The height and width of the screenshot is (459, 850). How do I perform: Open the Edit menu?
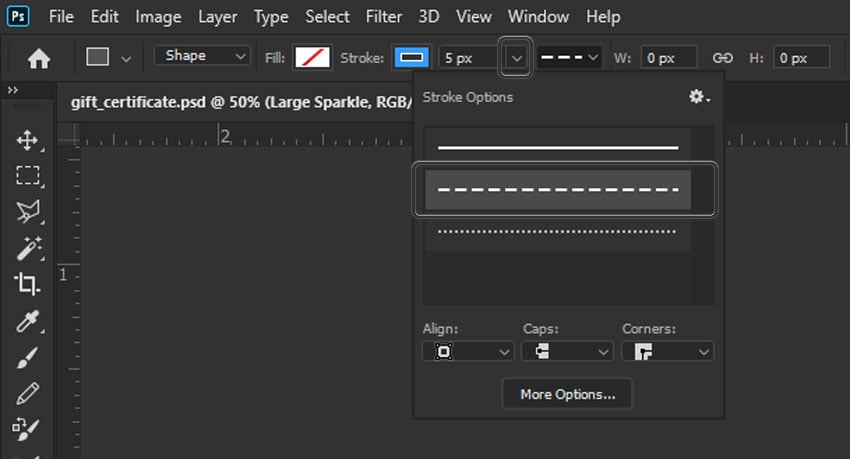pyautogui.click(x=105, y=17)
